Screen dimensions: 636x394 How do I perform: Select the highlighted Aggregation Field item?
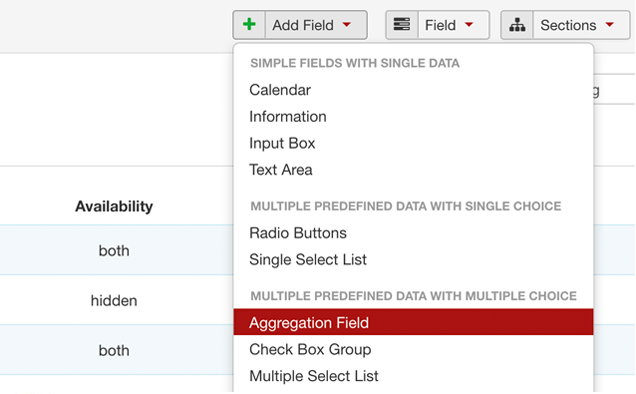(413, 322)
